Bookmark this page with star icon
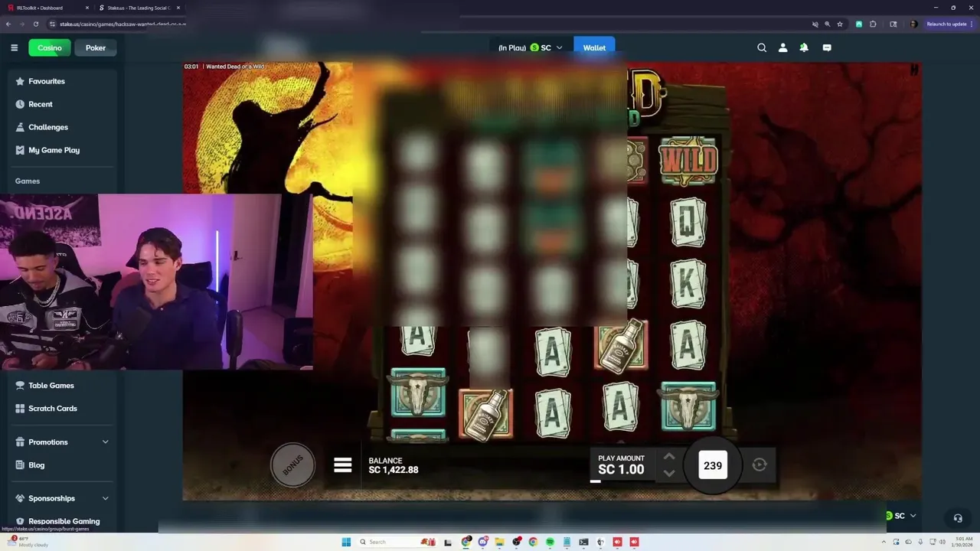The width and height of the screenshot is (980, 551). 840,24
